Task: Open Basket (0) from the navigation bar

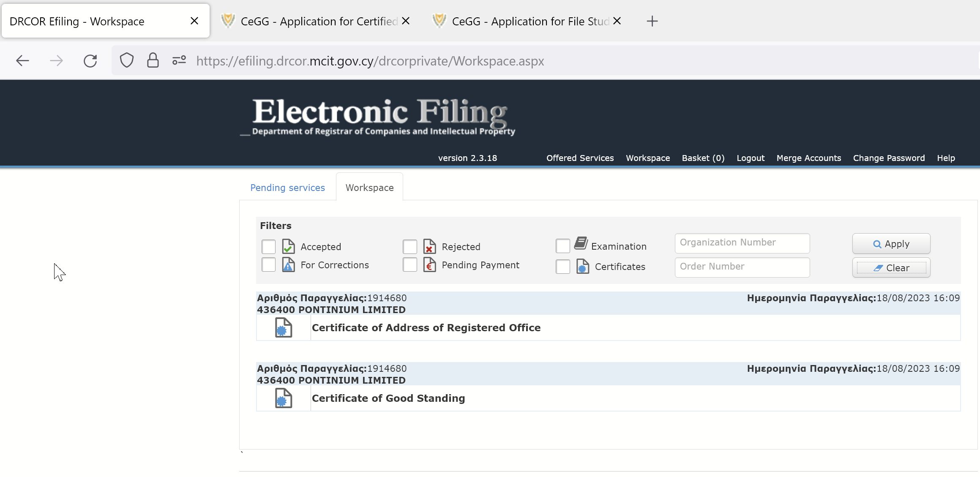Action: [x=703, y=158]
